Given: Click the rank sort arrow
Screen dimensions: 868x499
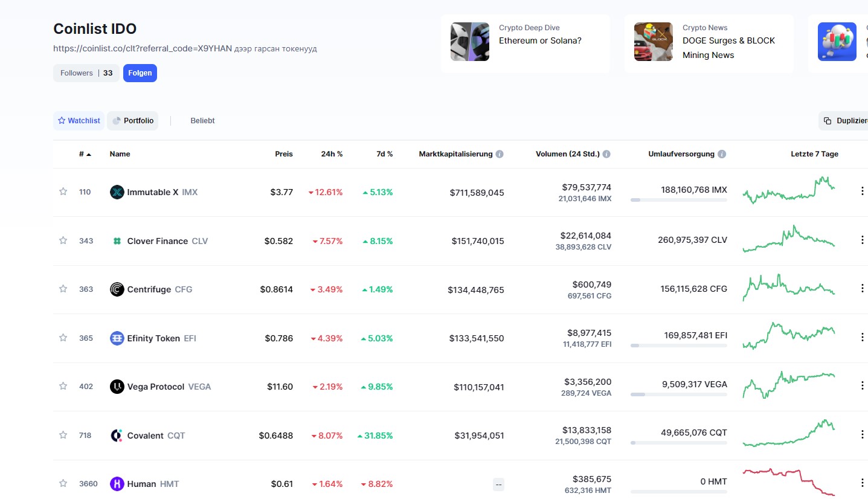Looking at the screenshot, I should pos(89,154).
